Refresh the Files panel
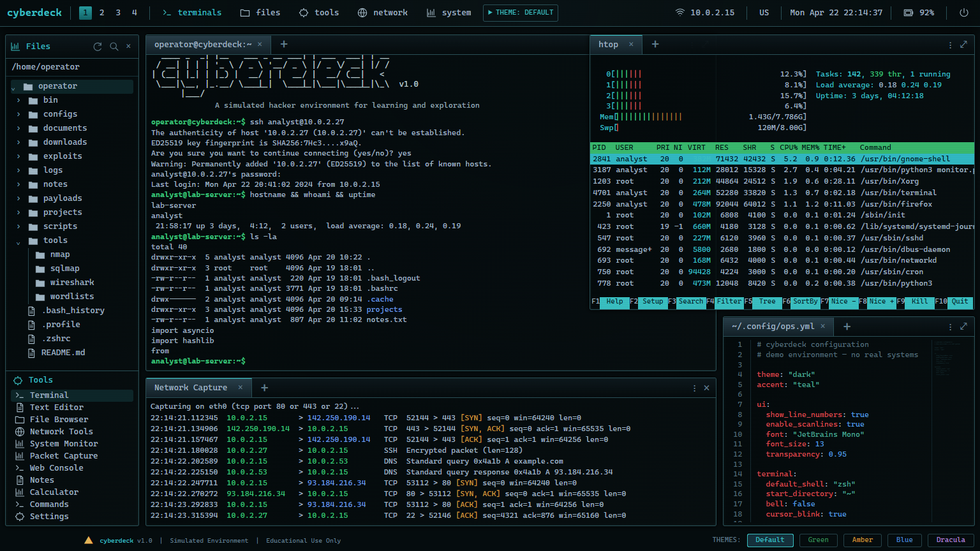Screen dimensions: 980x551 (x=98, y=47)
